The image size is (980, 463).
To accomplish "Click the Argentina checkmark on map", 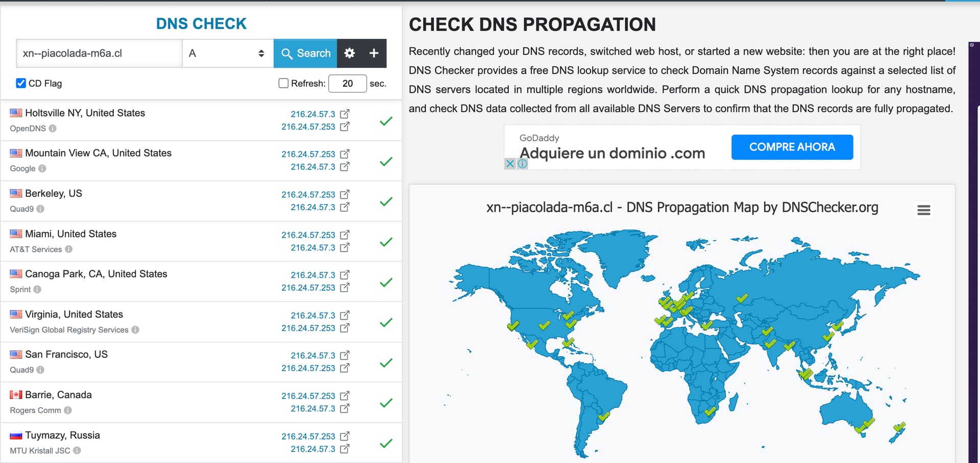I will tap(604, 416).
